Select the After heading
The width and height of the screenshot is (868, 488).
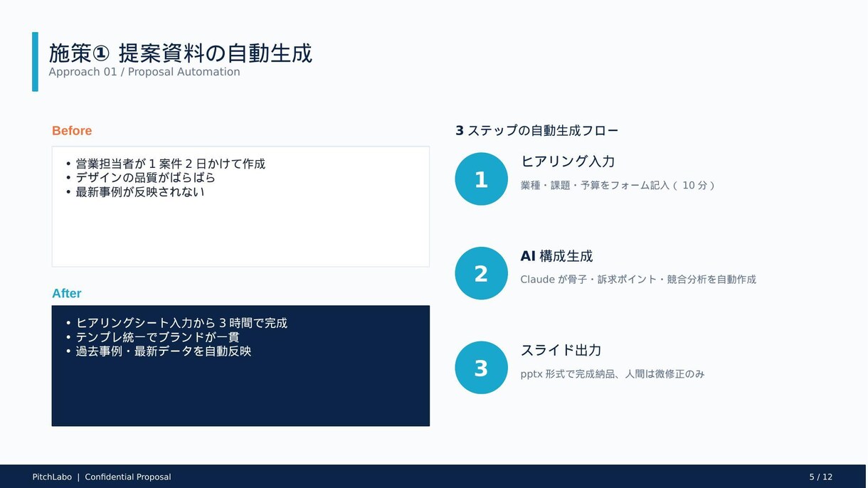(x=67, y=293)
